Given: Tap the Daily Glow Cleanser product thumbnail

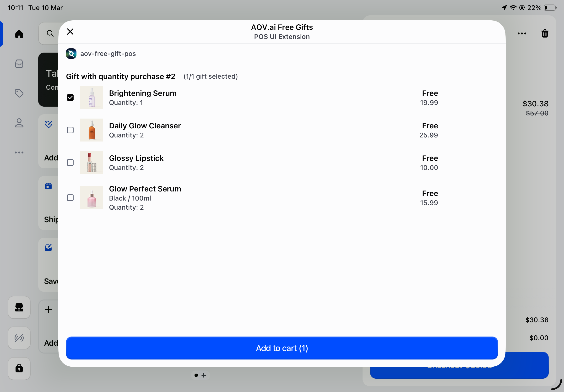Looking at the screenshot, I should point(92,130).
